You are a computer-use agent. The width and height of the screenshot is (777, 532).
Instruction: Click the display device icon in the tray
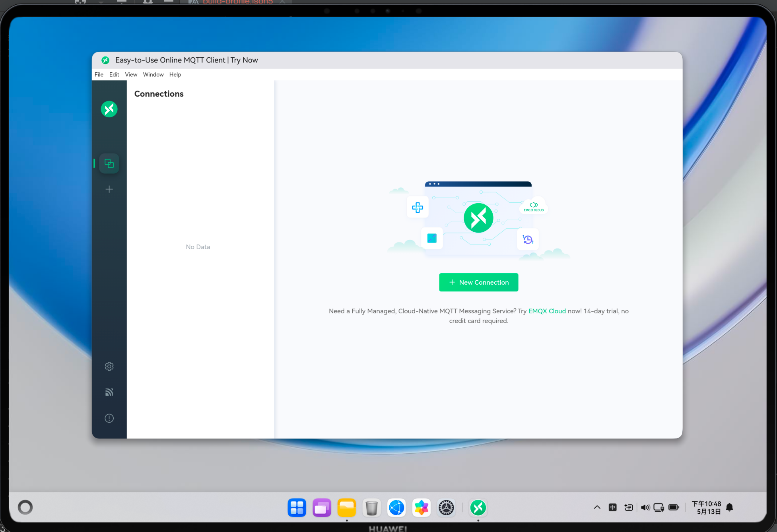point(659,507)
